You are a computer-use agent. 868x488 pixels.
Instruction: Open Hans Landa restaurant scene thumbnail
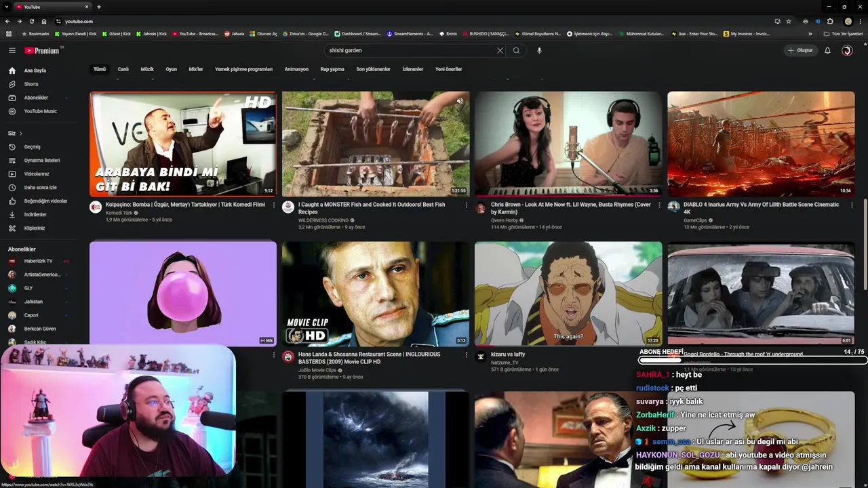click(376, 294)
